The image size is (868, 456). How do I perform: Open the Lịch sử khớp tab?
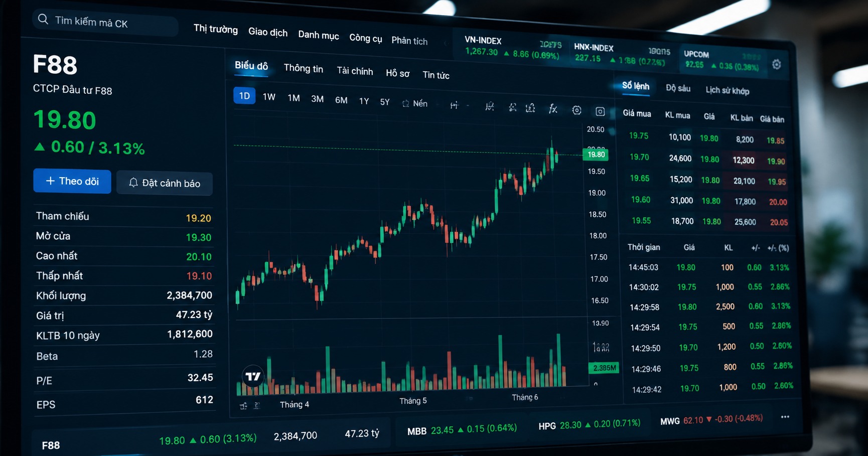click(x=728, y=90)
